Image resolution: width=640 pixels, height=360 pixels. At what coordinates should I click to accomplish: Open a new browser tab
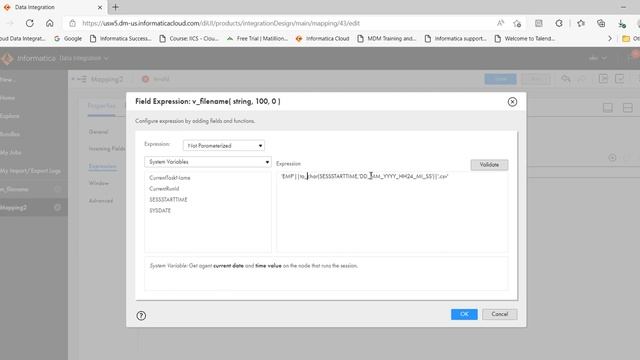coord(116,7)
